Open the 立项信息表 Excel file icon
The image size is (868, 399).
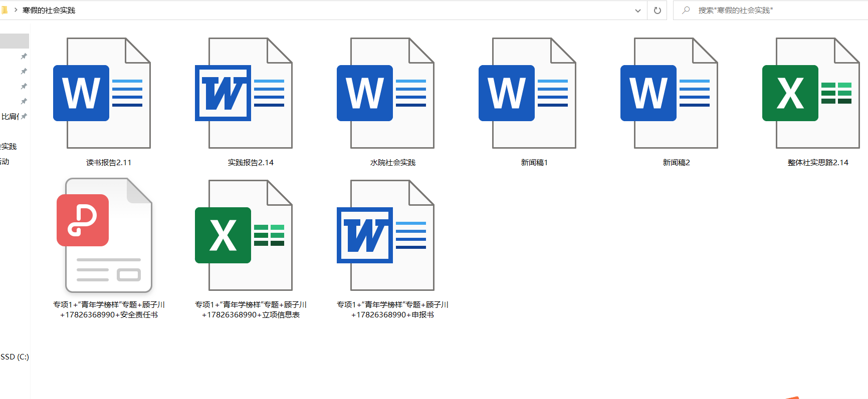point(244,235)
